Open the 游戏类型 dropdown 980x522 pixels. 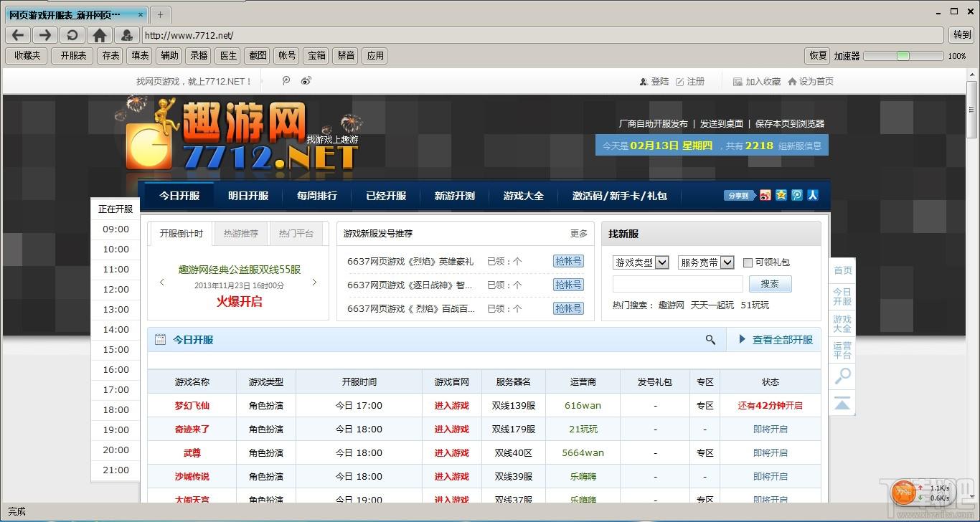coord(641,262)
